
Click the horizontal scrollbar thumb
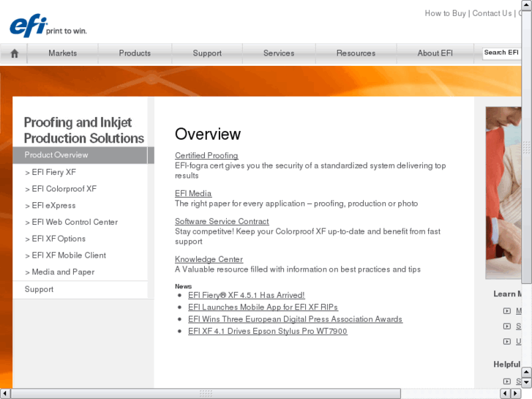click(x=205, y=393)
